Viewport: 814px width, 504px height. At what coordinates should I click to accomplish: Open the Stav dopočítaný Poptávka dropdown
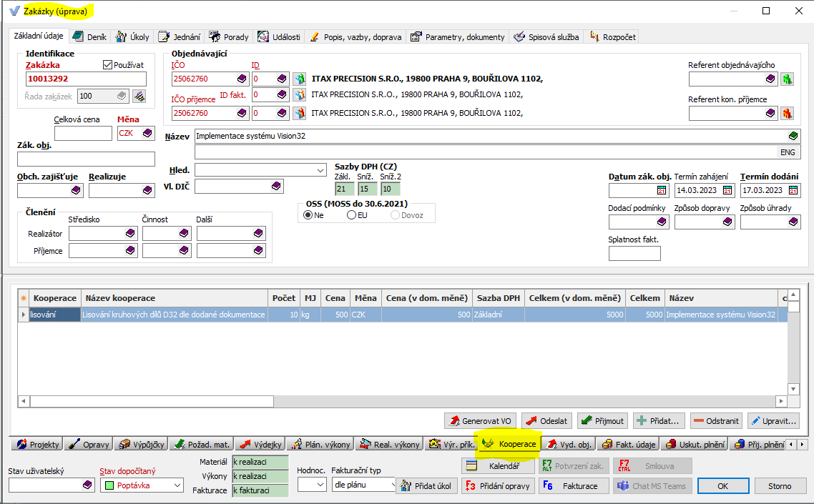177,485
